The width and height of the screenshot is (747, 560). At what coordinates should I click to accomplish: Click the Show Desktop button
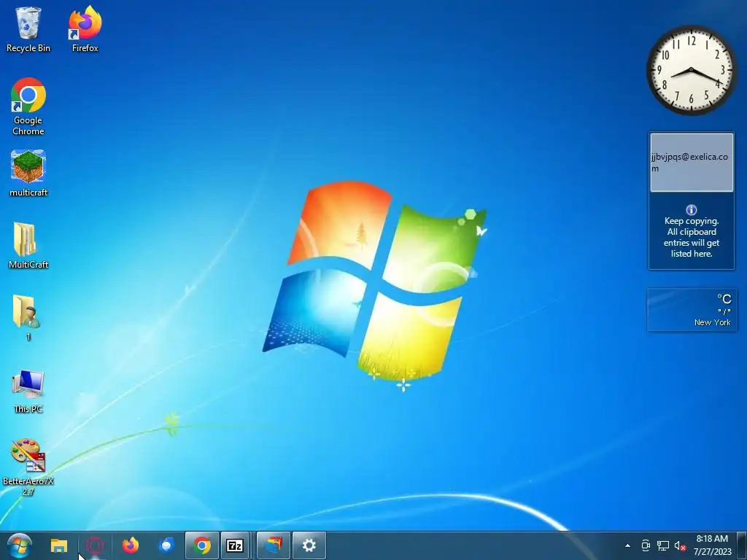tap(742, 545)
